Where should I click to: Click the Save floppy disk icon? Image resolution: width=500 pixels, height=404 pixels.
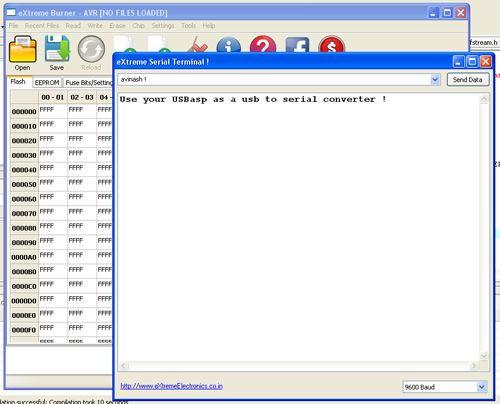(57, 49)
